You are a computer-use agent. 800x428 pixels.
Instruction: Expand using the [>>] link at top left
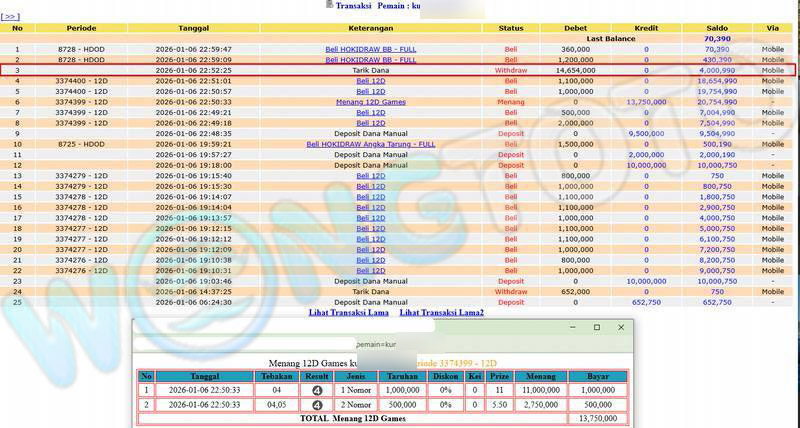(x=10, y=17)
